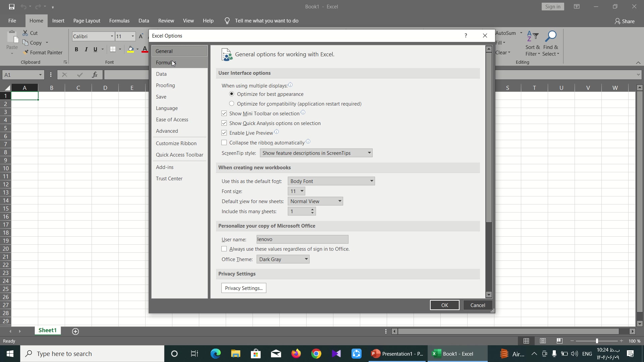
Task: Click the User name text field
Action: [x=302, y=239]
